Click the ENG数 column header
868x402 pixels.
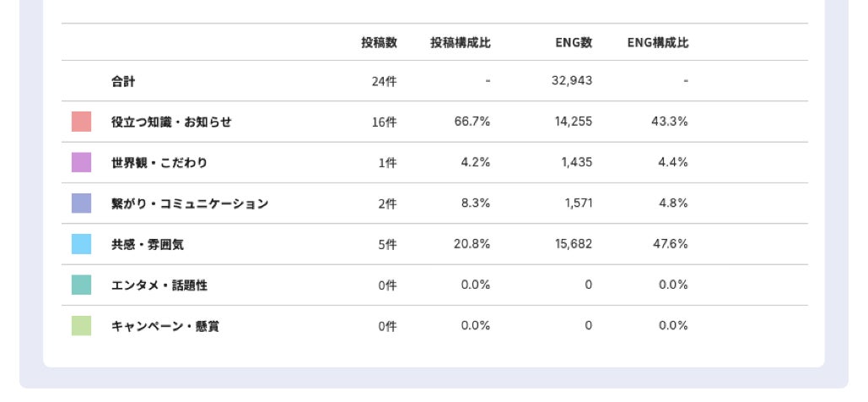pyautogui.click(x=574, y=42)
